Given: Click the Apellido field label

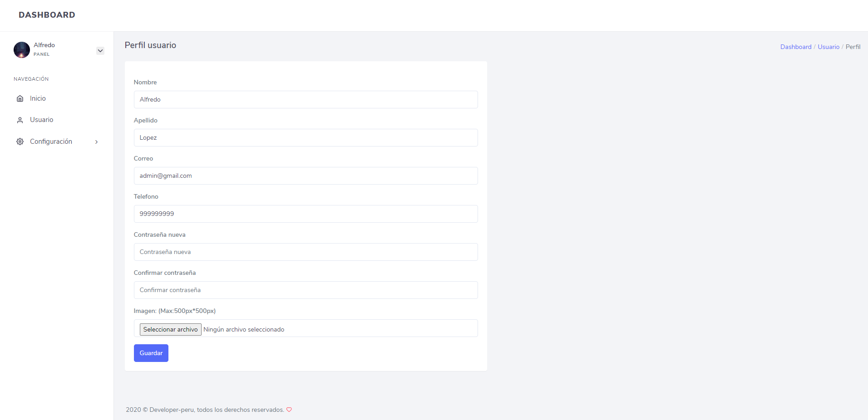Looking at the screenshot, I should [146, 120].
